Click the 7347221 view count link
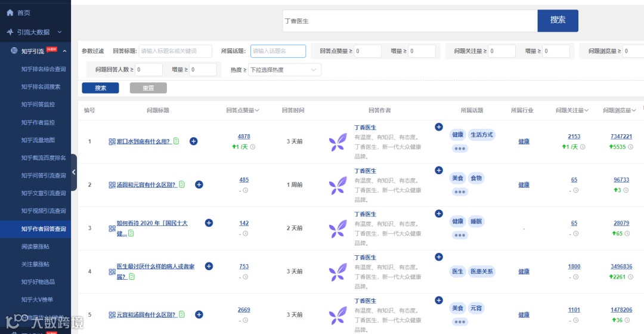The image size is (644, 334). [621, 137]
